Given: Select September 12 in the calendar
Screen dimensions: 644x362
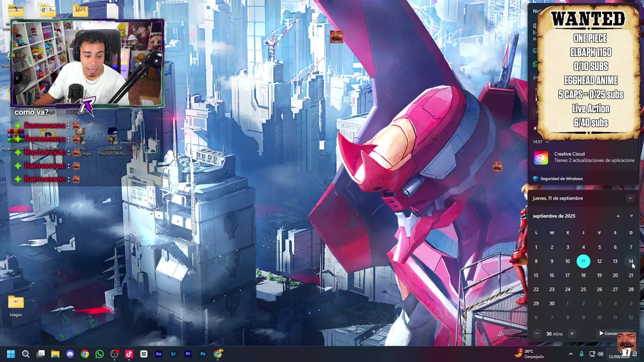Looking at the screenshot, I should 599,261.
